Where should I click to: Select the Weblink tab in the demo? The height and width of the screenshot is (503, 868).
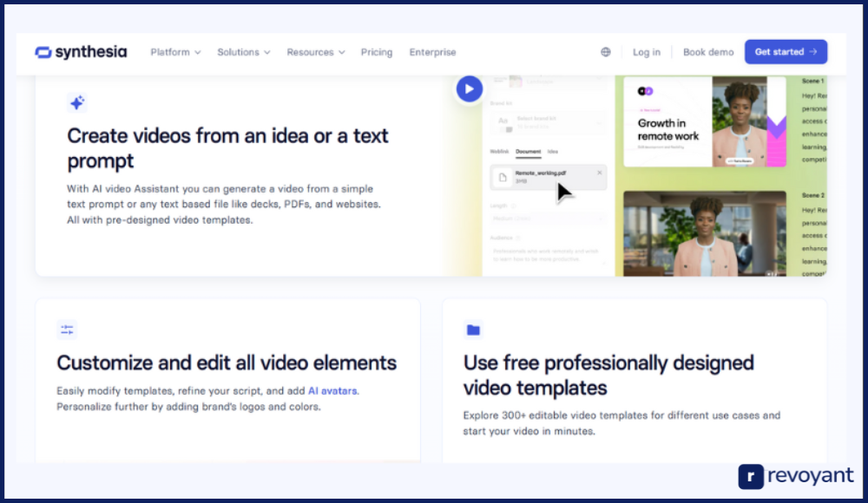(499, 151)
